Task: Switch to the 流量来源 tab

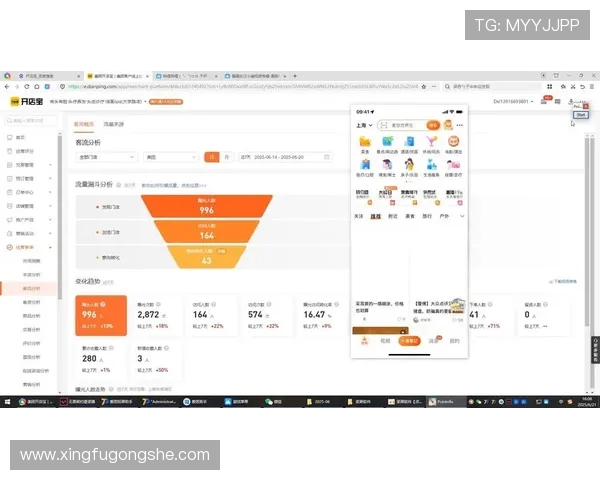Action: click(x=113, y=124)
